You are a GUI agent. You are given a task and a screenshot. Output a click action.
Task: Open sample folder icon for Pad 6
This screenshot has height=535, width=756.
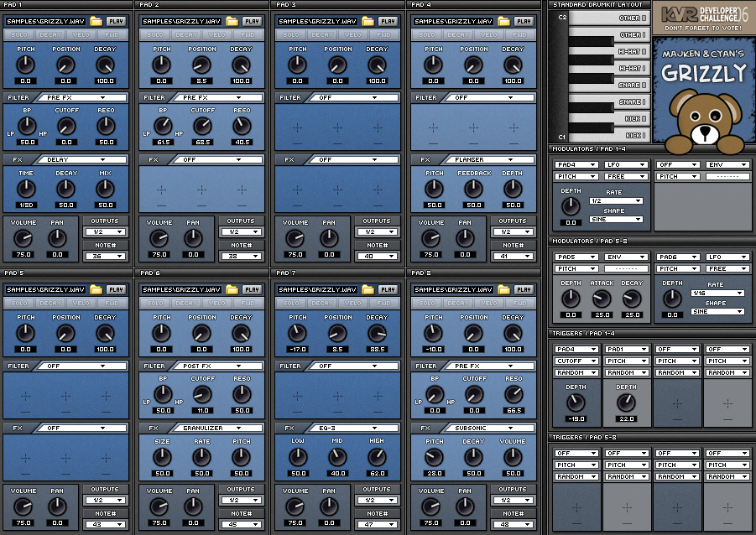[232, 289]
